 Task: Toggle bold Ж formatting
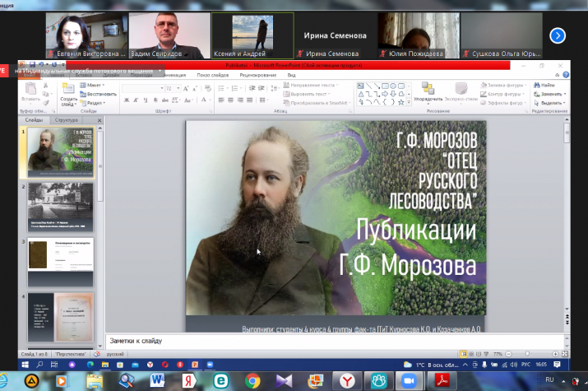pos(127,100)
